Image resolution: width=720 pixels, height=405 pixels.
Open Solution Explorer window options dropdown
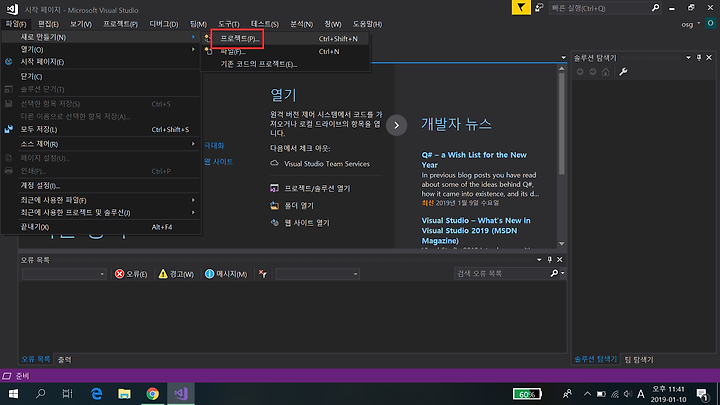coord(688,57)
